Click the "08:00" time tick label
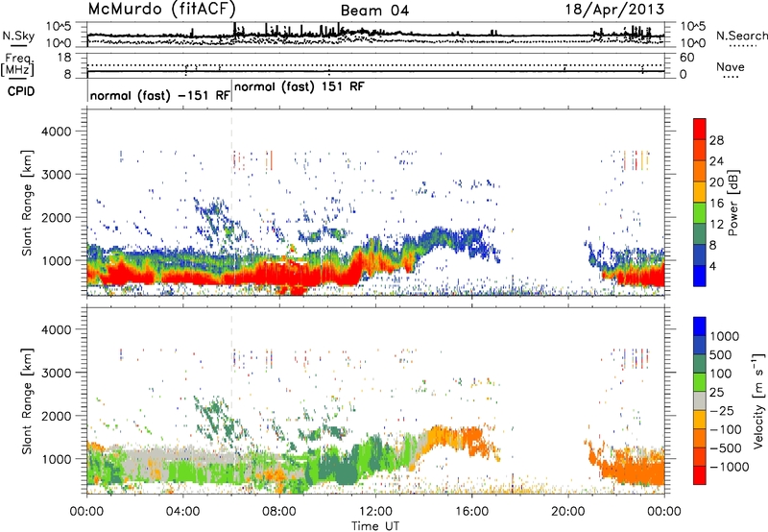The height and width of the screenshot is (532, 768). click(x=279, y=512)
